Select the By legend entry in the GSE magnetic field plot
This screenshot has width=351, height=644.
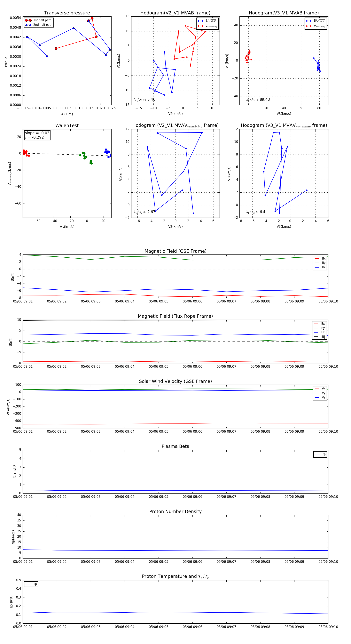[x=320, y=263]
